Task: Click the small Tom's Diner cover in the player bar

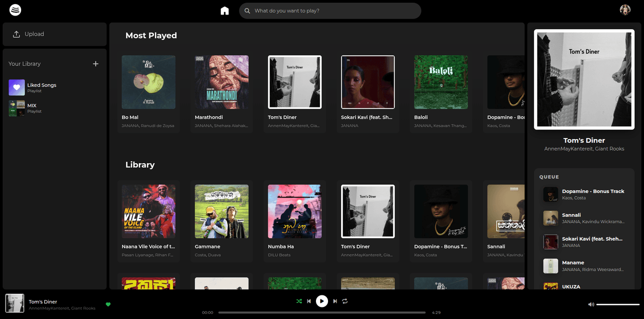Action: point(15,303)
